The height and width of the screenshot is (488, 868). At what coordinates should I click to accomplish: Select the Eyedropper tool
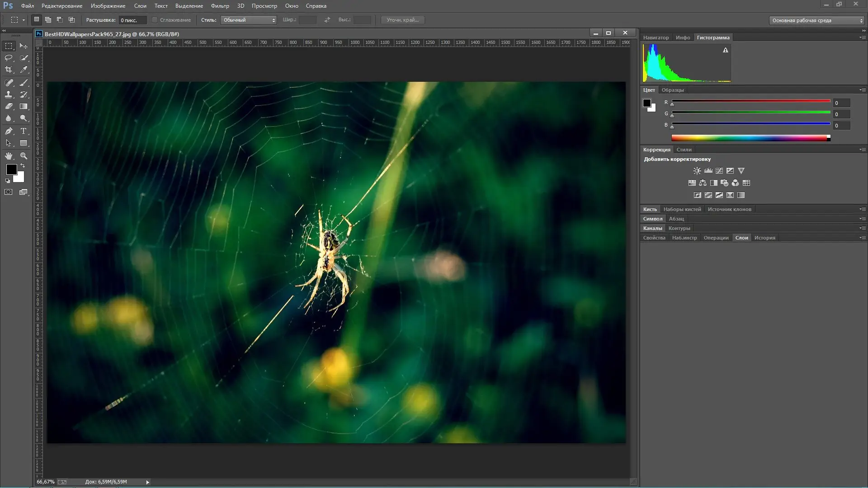point(24,70)
